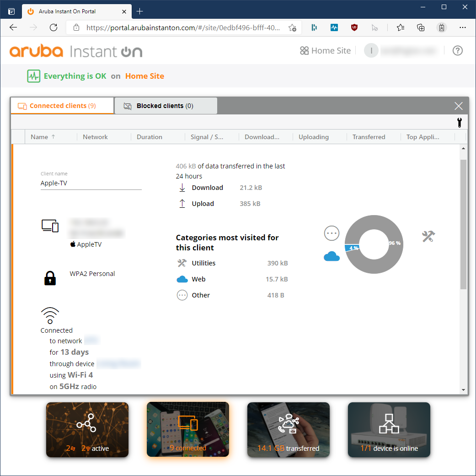The image size is (476, 476).
Task: Open the 9 connected clients tile
Action: [187, 429]
